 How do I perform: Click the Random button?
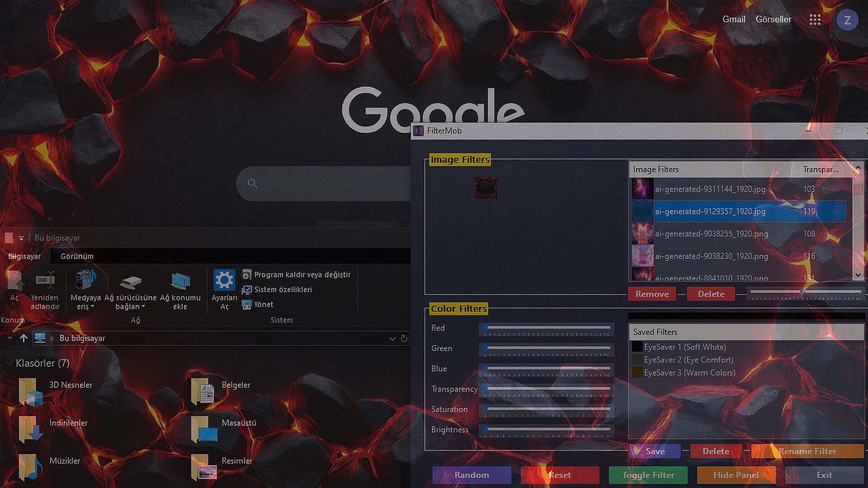[472, 475]
